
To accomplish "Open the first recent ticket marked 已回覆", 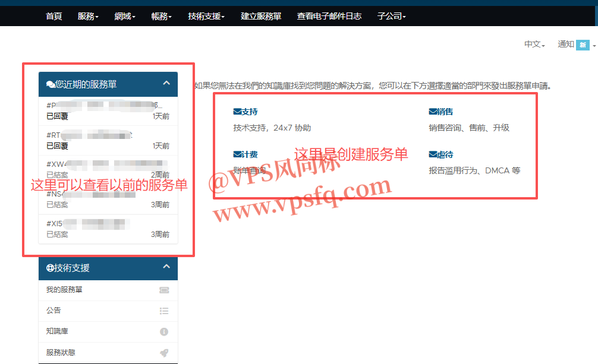I will coord(107,110).
